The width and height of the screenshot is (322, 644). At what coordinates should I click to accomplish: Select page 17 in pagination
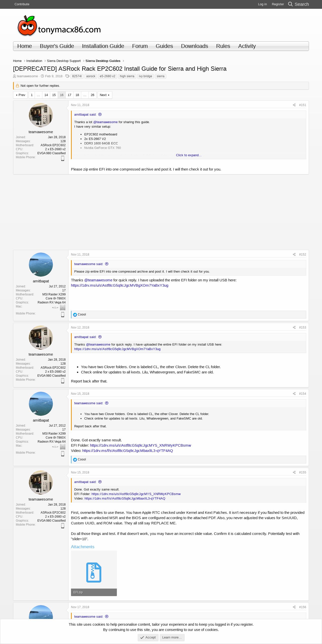tap(69, 95)
